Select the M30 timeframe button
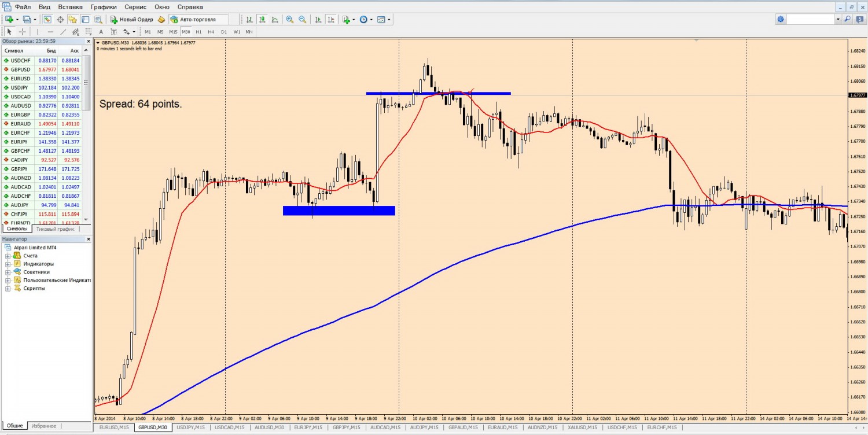Screen dimensions: 868x435 tap(186, 32)
